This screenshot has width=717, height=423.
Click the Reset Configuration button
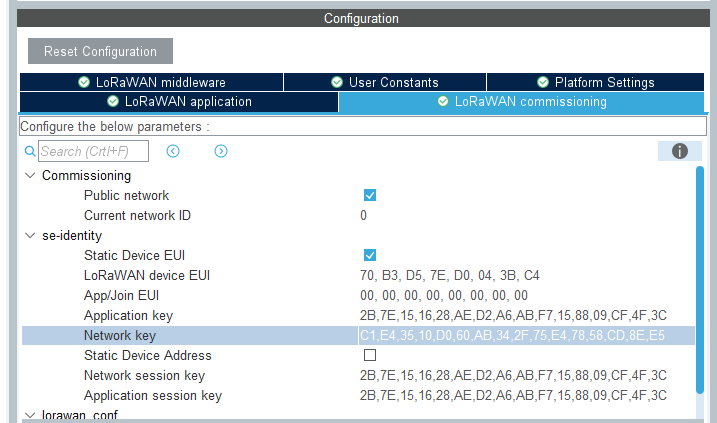(100, 51)
